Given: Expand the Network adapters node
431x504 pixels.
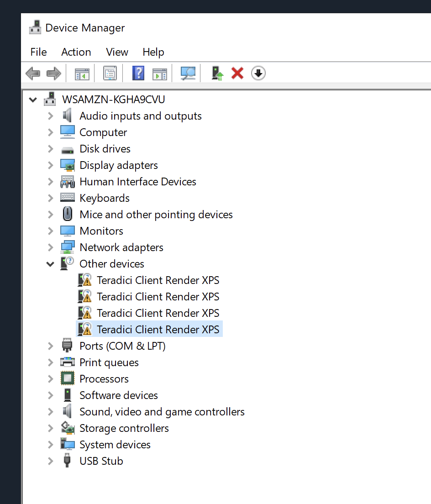Looking at the screenshot, I should coord(50,247).
